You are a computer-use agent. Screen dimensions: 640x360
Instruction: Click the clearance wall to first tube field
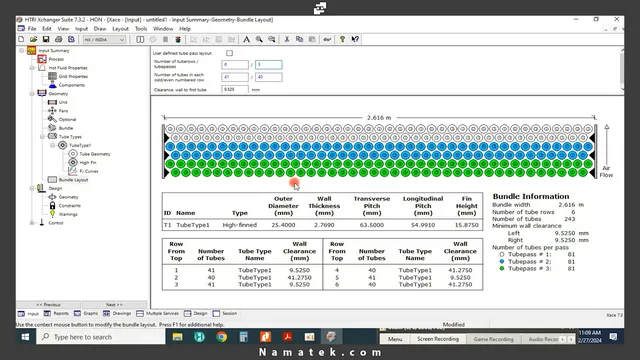pyautogui.click(x=235, y=89)
